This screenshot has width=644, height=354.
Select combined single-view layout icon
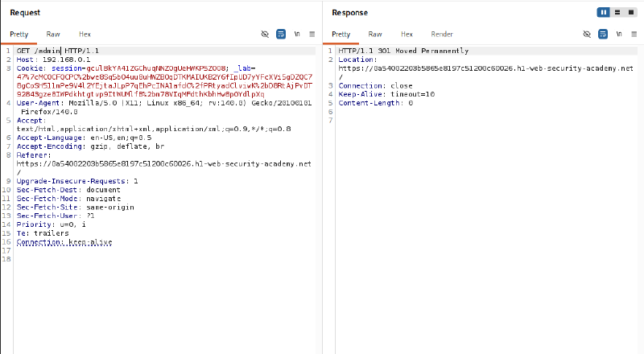(631, 12)
